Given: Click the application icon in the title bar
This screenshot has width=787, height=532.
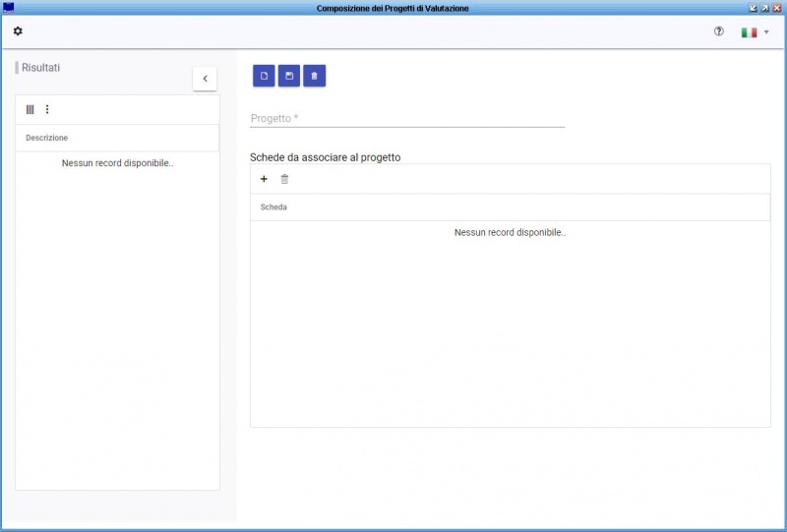Looking at the screenshot, I should (x=8, y=8).
